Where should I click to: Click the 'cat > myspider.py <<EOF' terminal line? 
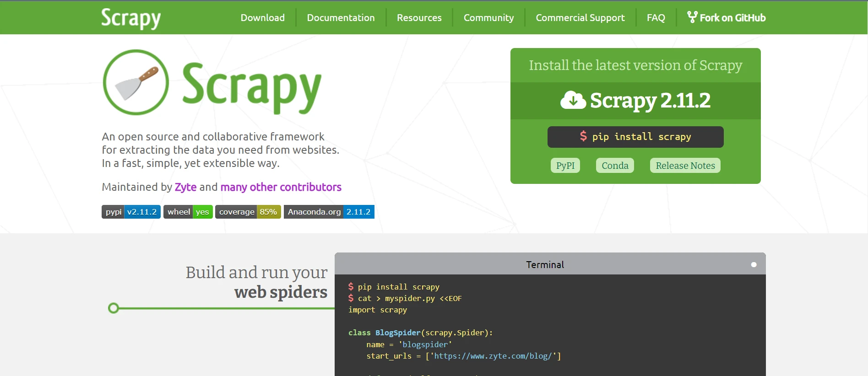click(405, 298)
